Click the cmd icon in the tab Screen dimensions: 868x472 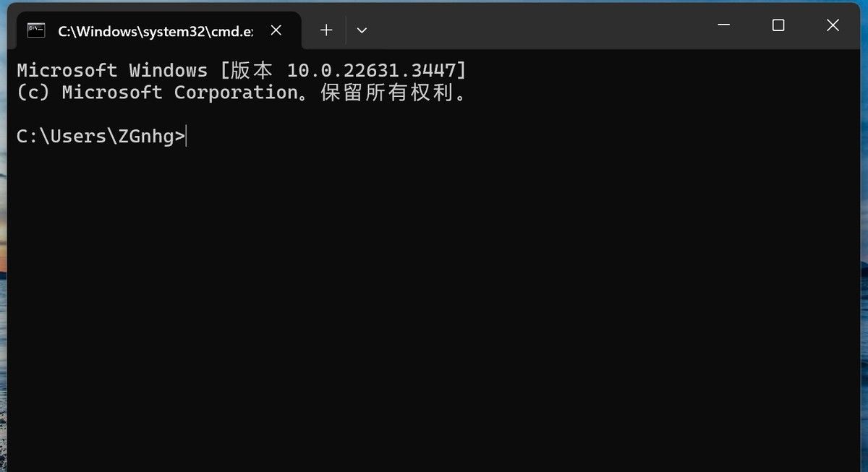(x=35, y=30)
